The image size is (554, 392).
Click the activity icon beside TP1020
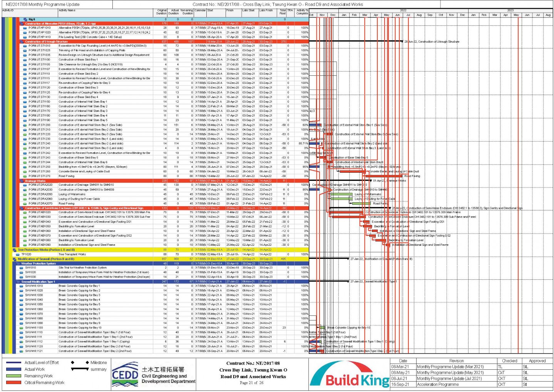(18, 254)
